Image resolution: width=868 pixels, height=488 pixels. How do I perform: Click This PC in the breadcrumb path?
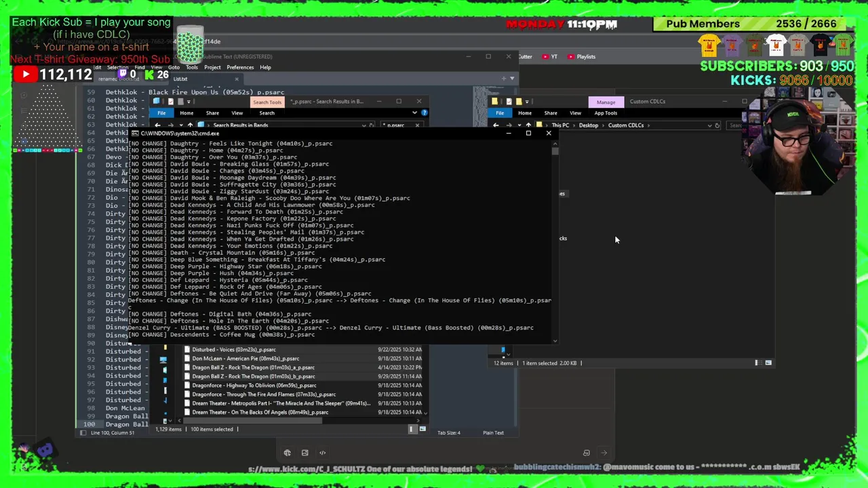tap(560, 125)
